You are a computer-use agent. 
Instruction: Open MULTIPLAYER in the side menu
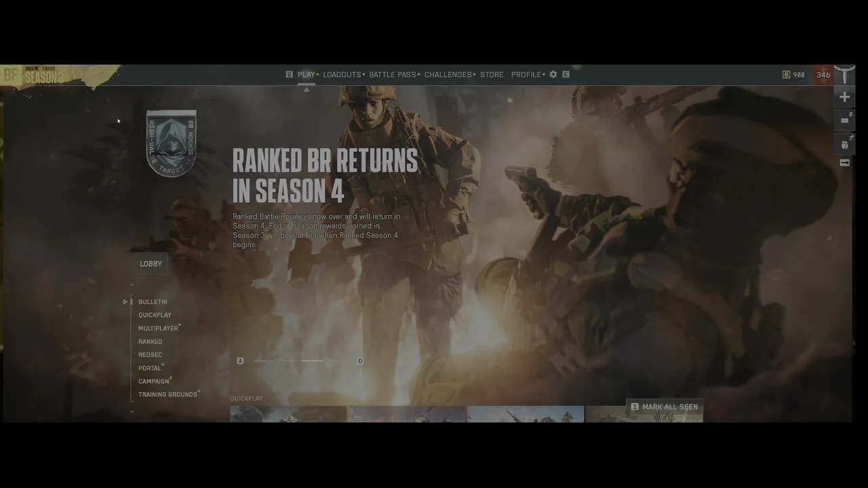[x=158, y=328]
